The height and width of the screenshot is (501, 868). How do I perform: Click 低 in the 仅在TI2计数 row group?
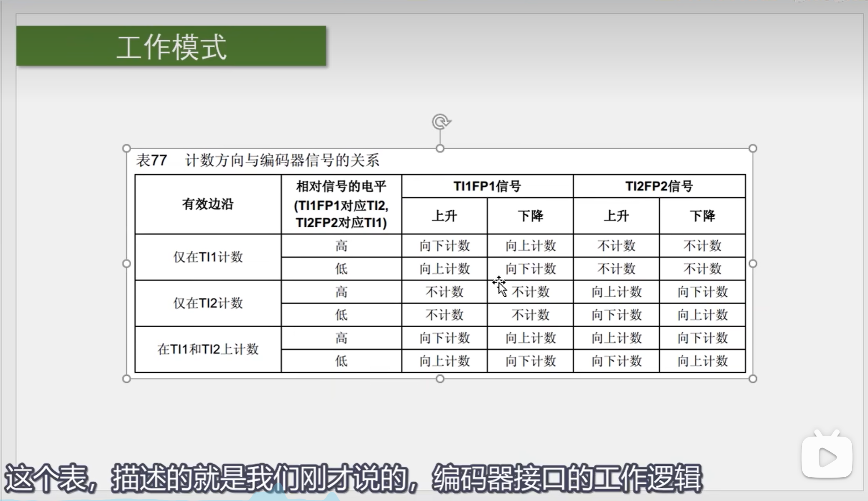(341, 315)
